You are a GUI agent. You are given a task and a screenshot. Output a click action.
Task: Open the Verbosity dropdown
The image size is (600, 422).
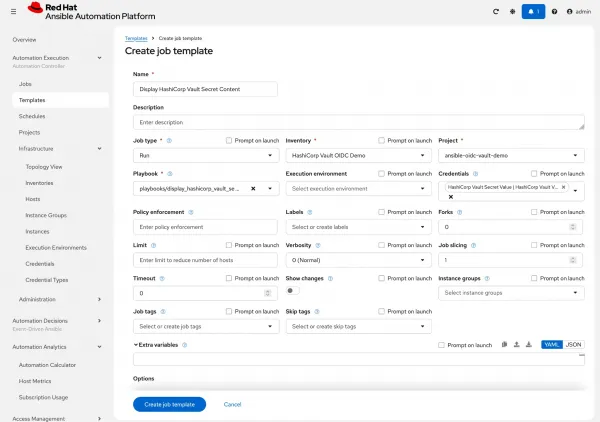coord(359,260)
